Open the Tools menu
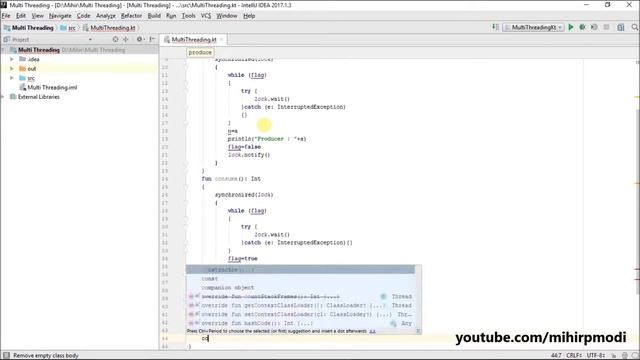Viewport: 640px width, 360px height. click(189, 16)
